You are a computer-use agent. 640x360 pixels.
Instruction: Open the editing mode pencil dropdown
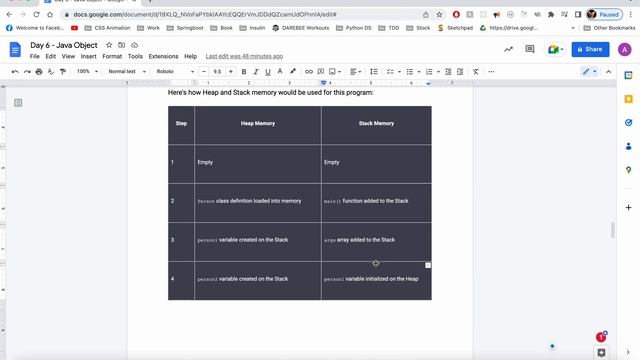[589, 71]
